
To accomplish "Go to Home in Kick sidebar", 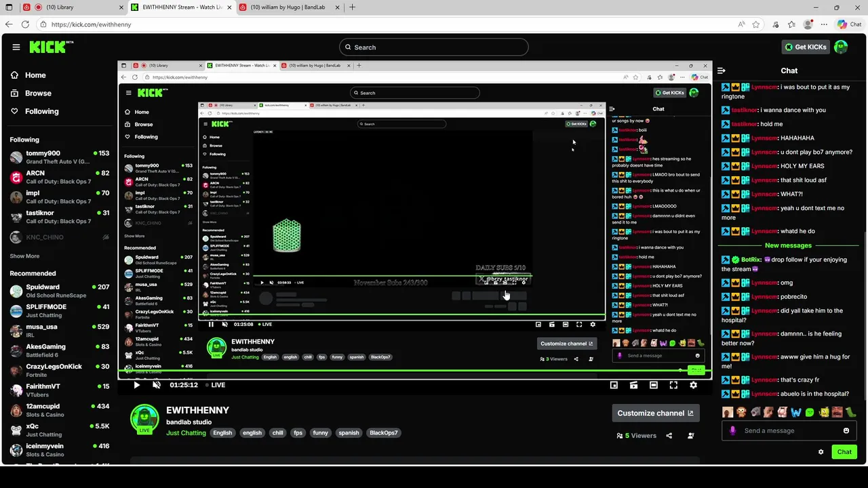I will point(28,75).
